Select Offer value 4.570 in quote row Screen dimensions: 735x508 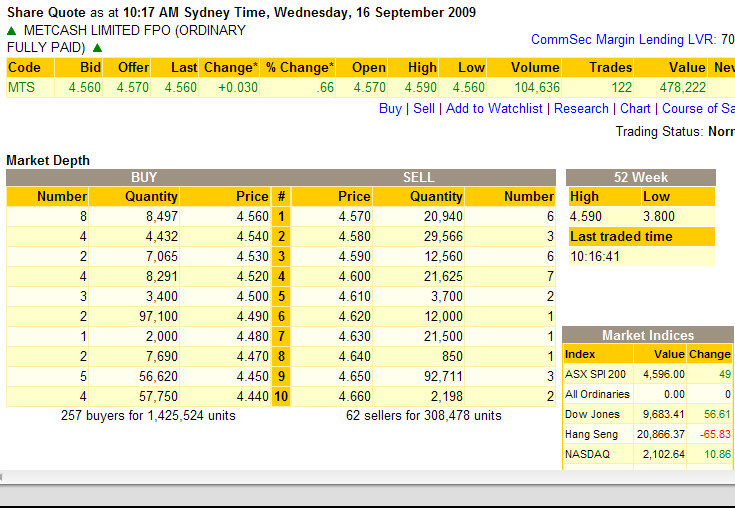click(x=133, y=88)
